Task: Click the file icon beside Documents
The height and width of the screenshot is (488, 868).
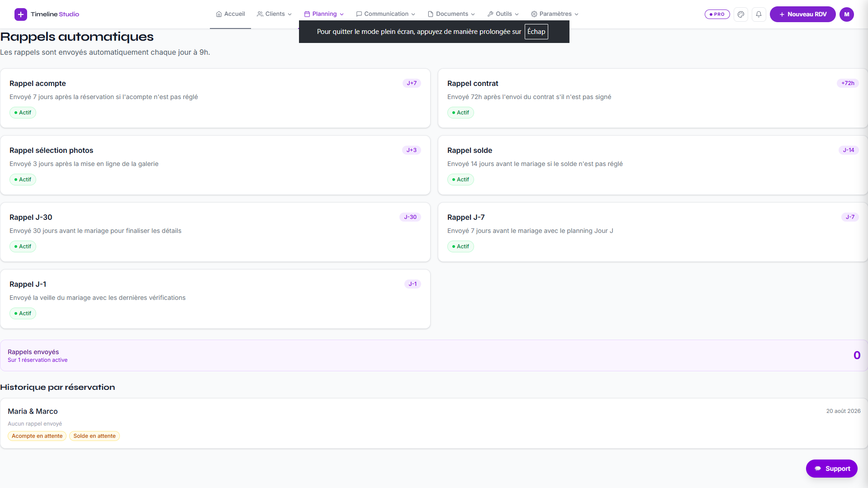Action: pyautogui.click(x=431, y=14)
